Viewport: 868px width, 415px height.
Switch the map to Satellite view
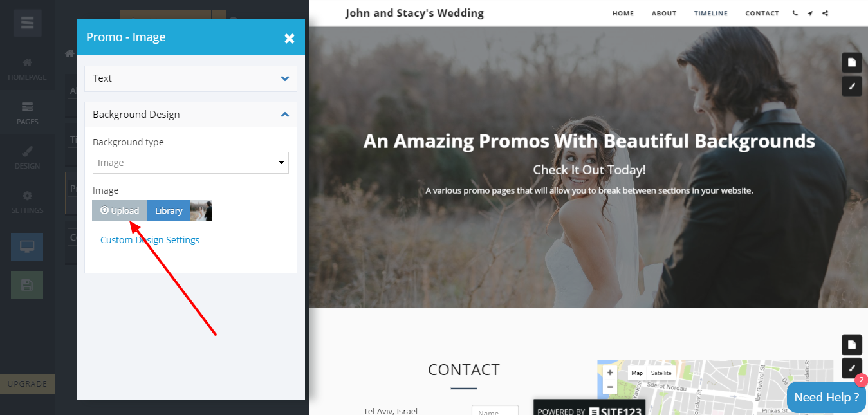661,373
